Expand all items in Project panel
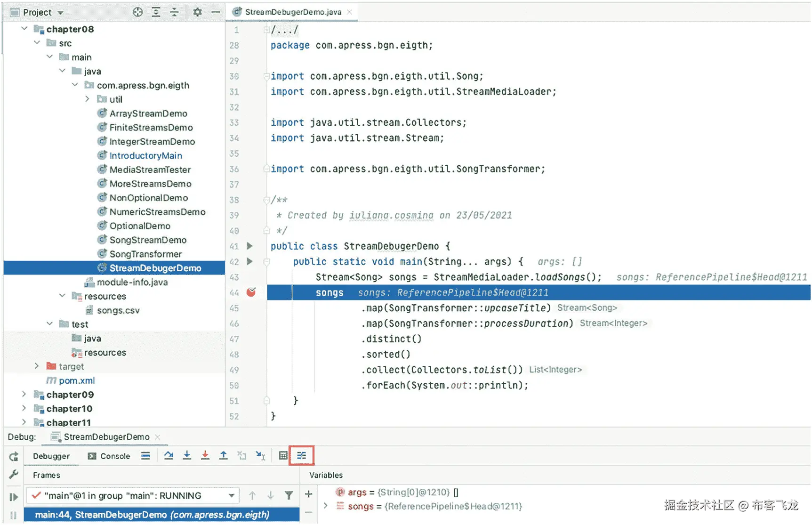Viewport: 812px width, 525px height. (x=156, y=12)
